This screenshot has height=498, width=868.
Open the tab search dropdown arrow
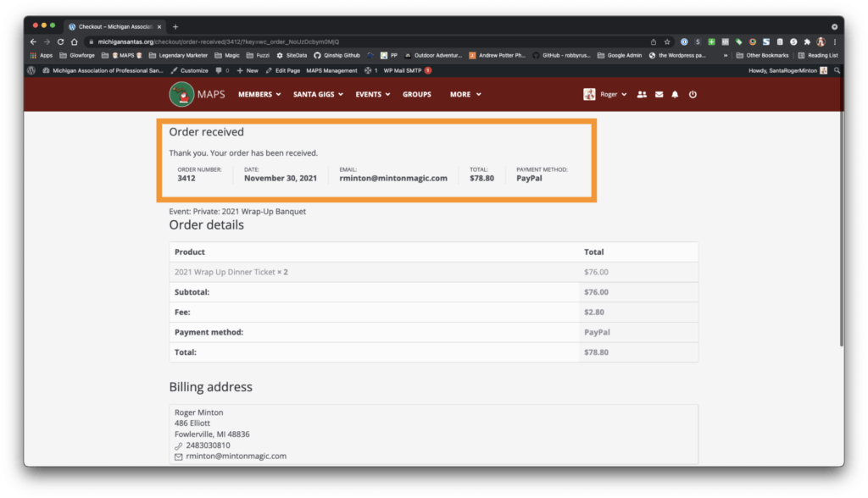tap(834, 26)
